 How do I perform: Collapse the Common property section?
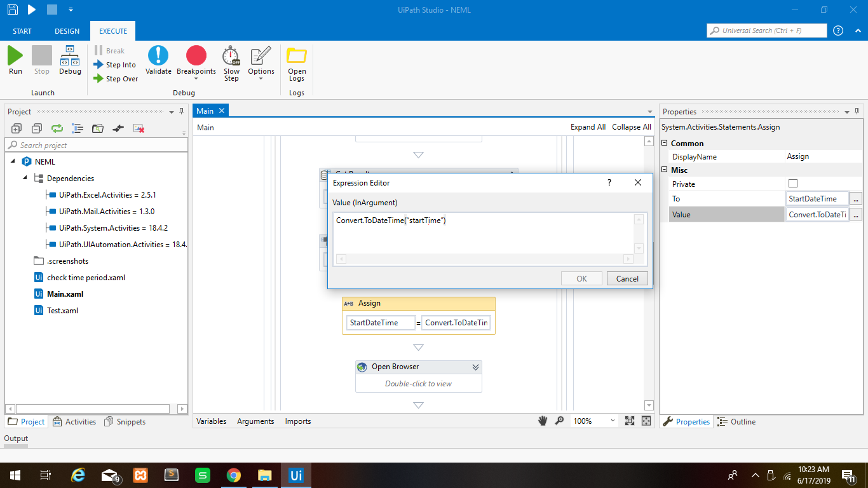[x=665, y=143]
